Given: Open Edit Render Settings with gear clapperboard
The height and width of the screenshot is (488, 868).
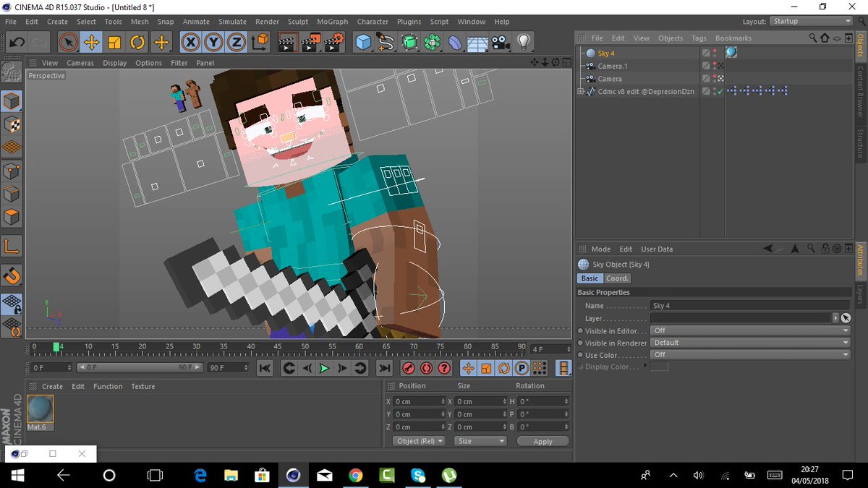Looking at the screenshot, I should (x=334, y=42).
